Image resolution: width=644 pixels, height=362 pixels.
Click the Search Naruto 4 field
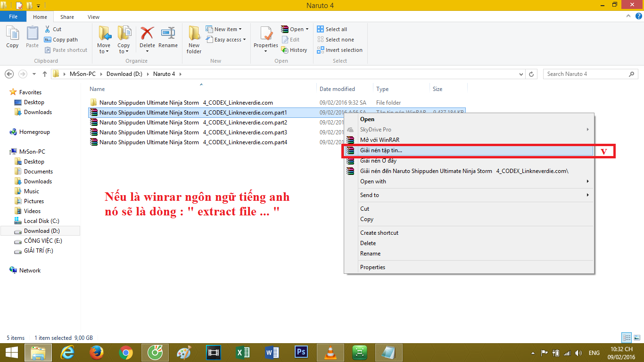click(586, 74)
